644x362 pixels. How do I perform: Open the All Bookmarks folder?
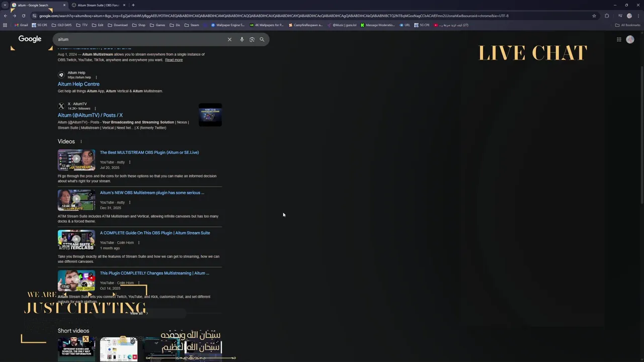[x=627, y=25]
